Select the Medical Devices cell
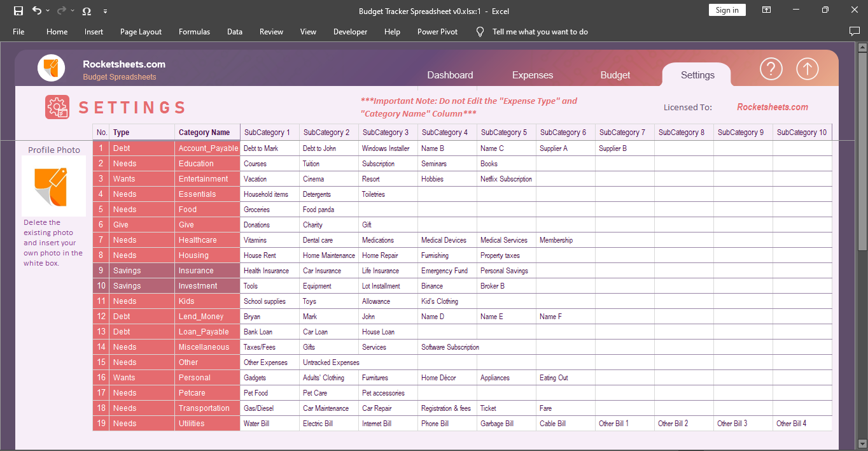 (x=447, y=240)
